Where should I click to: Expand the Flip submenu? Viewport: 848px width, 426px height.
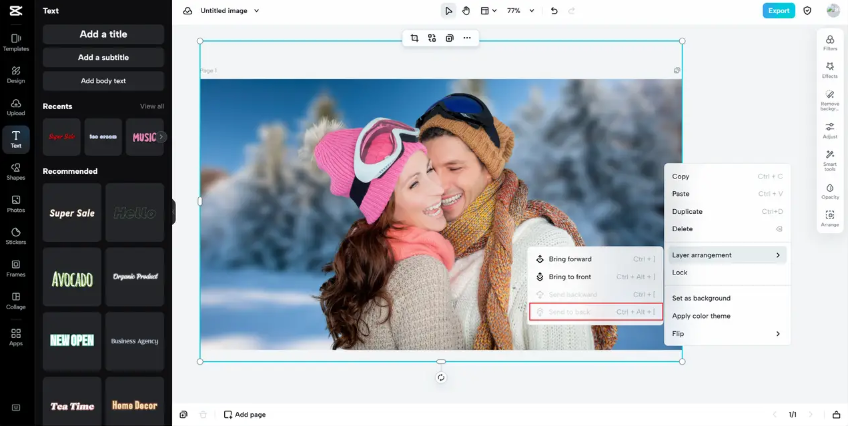tap(727, 334)
